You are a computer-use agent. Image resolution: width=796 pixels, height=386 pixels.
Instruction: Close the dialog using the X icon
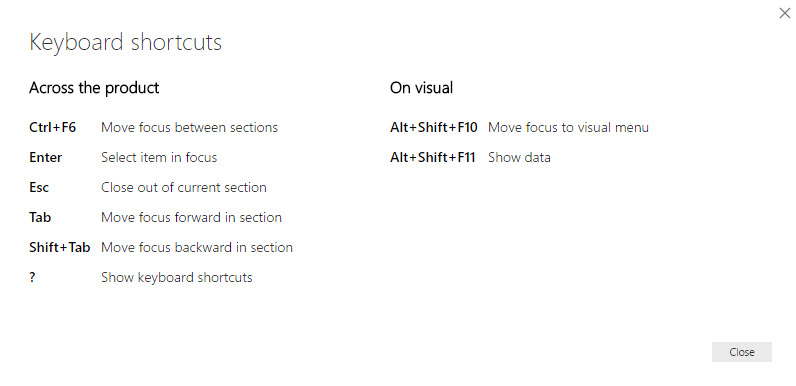click(785, 13)
